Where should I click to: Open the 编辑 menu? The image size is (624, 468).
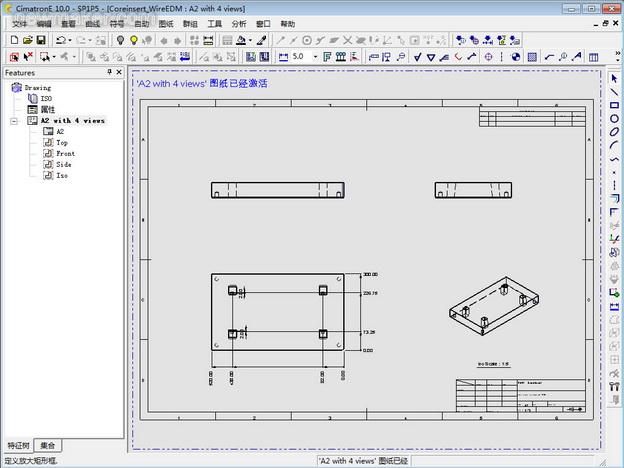[x=44, y=24]
